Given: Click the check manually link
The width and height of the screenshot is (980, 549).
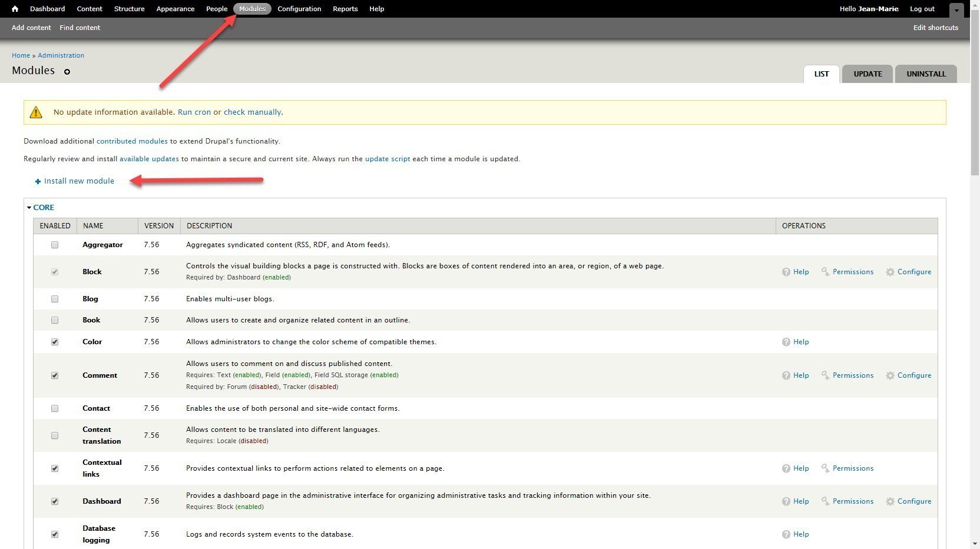Looking at the screenshot, I should [252, 112].
